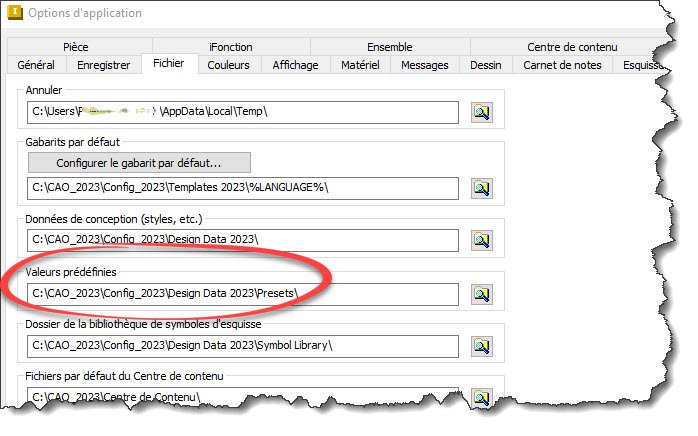Browse for Centre de contenu default files
Viewport: 698px width, 436px height.
(x=483, y=397)
